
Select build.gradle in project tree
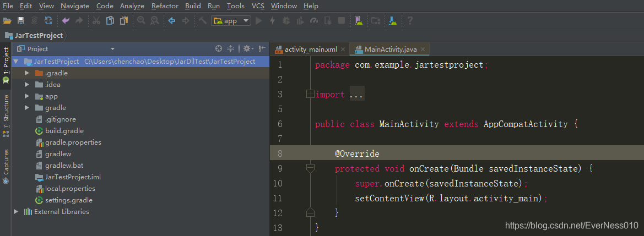click(x=64, y=131)
